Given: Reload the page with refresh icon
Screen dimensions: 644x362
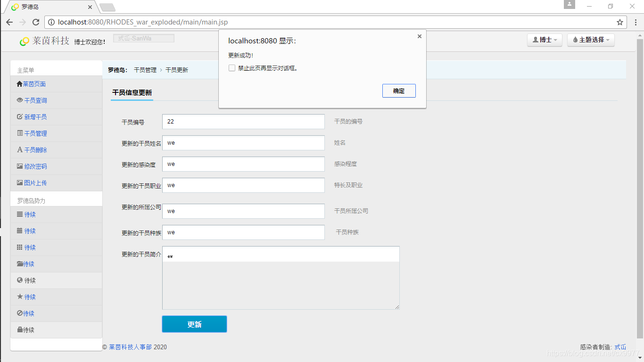Looking at the screenshot, I should 36,22.
